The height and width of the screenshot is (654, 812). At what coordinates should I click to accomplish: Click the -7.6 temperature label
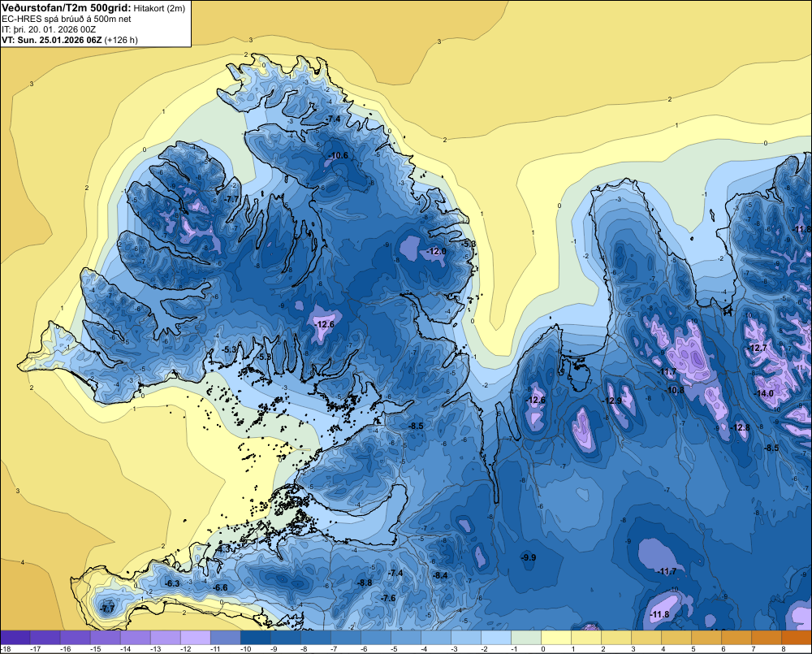coord(388,598)
